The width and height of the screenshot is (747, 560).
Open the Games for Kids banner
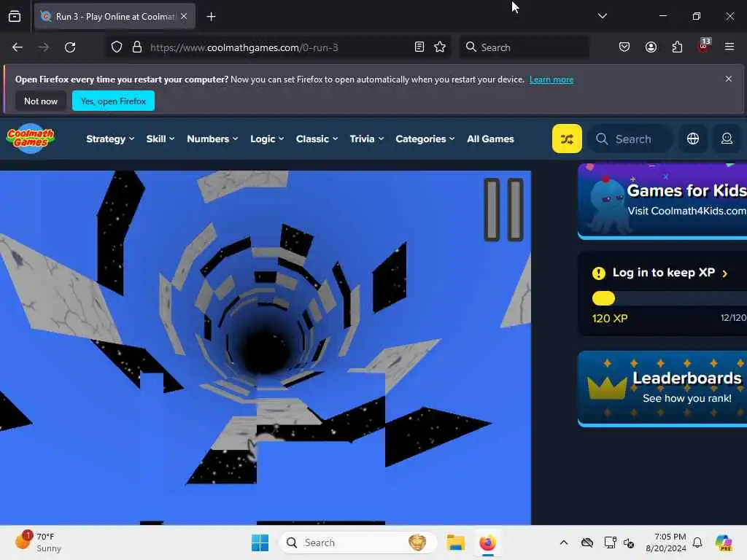(x=662, y=201)
